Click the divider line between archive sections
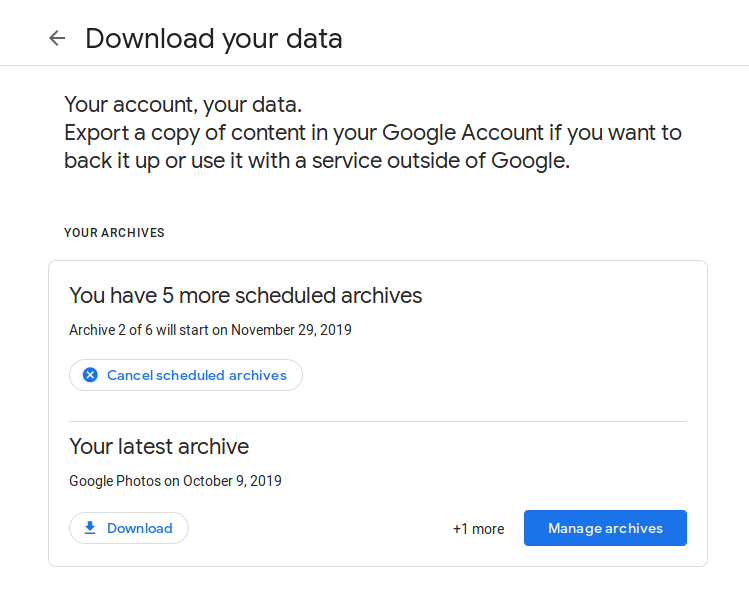 (378, 421)
